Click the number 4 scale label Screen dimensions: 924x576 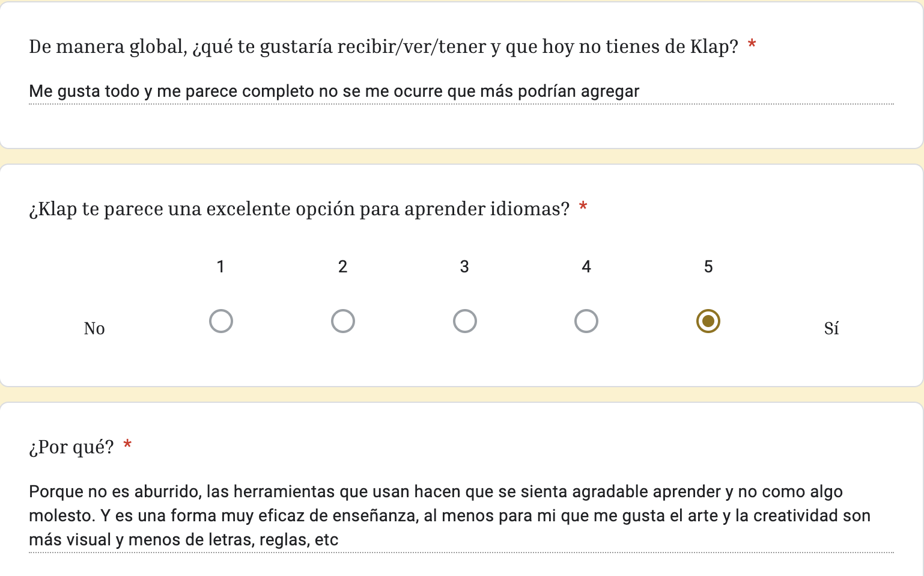point(586,266)
